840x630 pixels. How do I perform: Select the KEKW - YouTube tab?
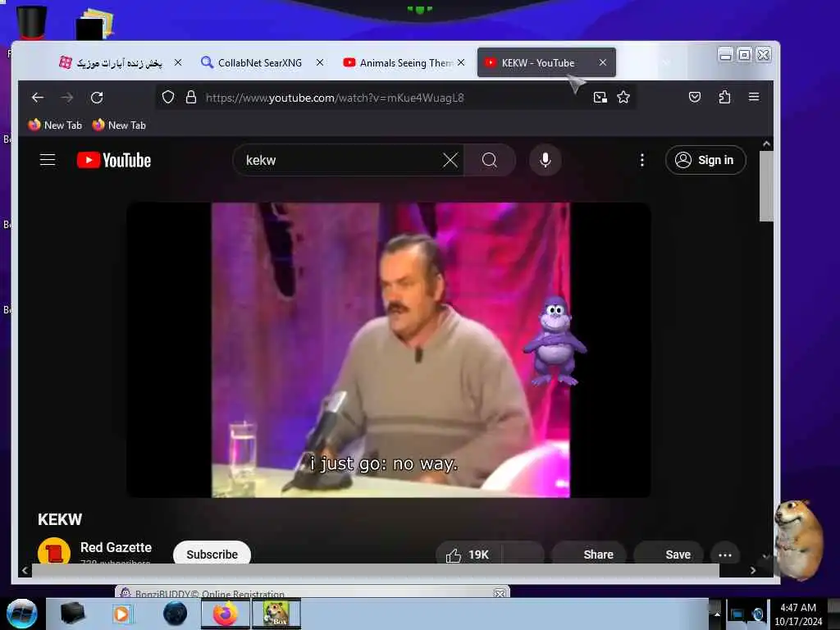coord(538,62)
